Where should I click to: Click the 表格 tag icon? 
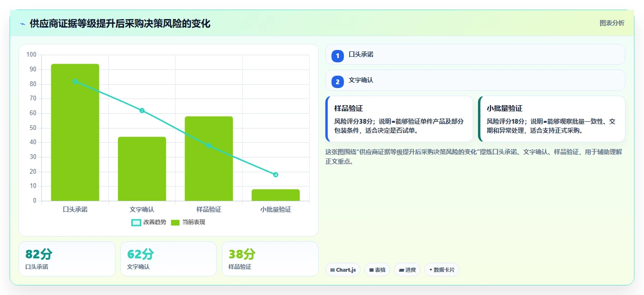click(x=371, y=270)
